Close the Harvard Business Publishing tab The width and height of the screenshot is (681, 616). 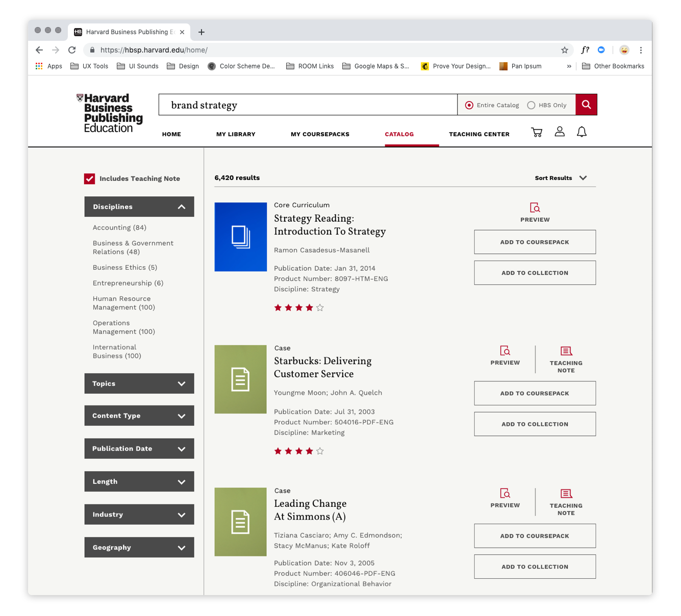coord(182,32)
